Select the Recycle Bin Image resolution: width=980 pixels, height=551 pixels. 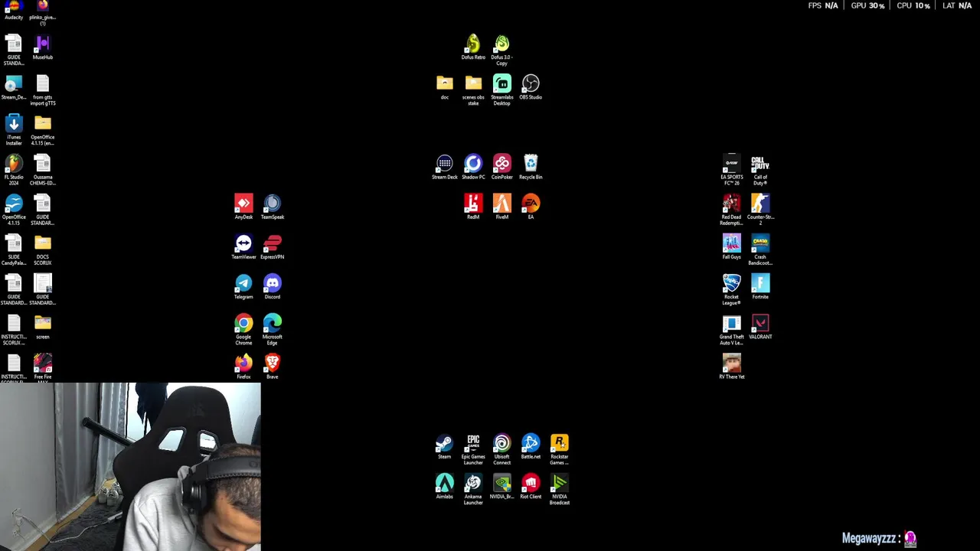point(531,168)
